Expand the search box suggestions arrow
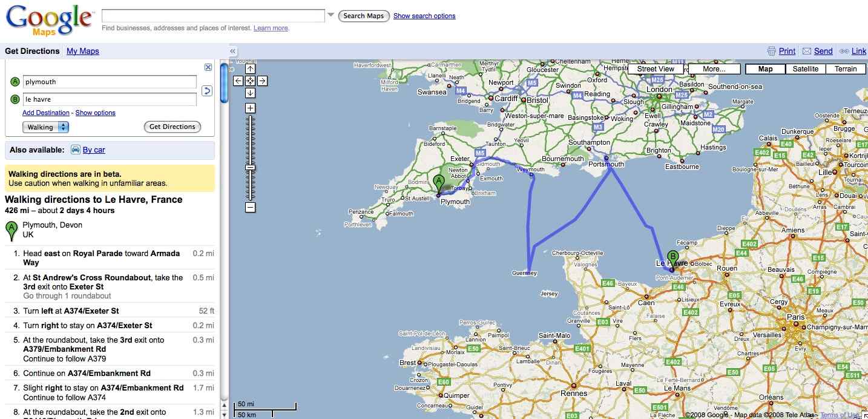Viewport: 868px width, 419px height. (330, 15)
